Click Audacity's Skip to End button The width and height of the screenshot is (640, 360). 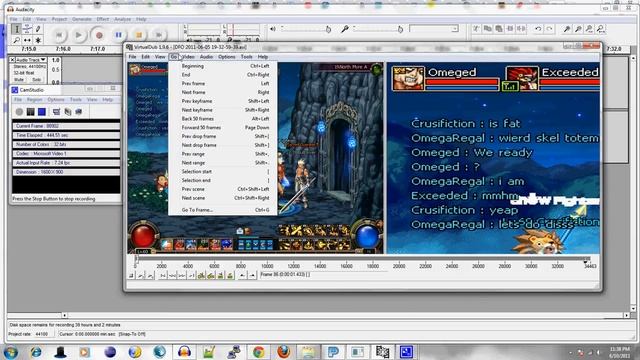click(158, 35)
